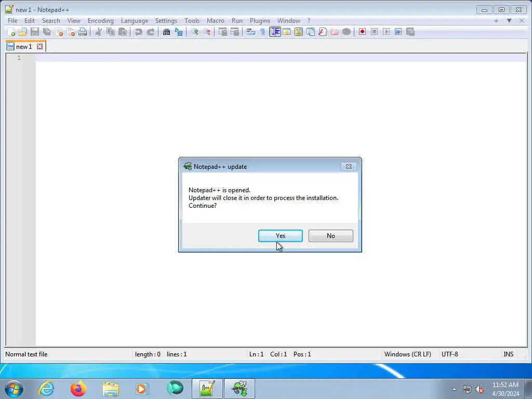Close the new 1 tab with its X
Image resolution: width=532 pixels, height=399 pixels.
coord(39,46)
